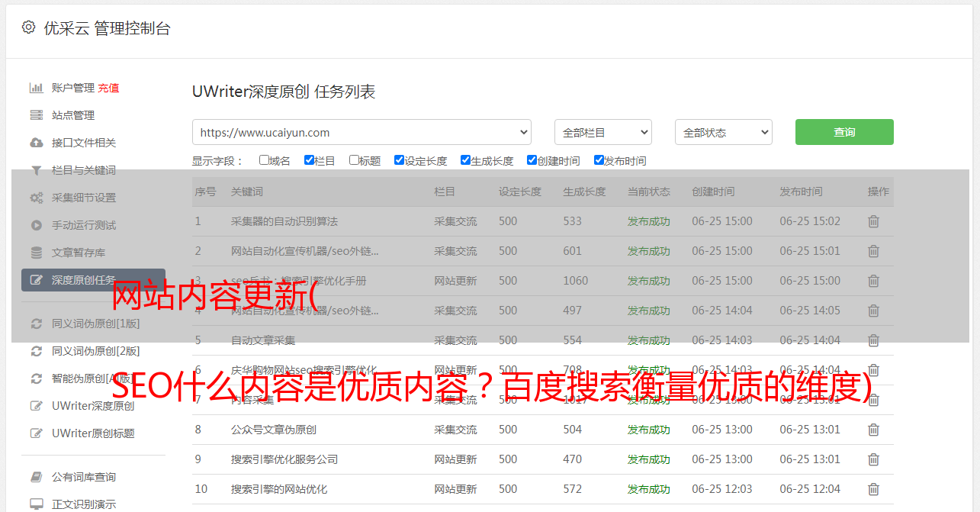Uncheck the 发布时间 checkbox

599,160
